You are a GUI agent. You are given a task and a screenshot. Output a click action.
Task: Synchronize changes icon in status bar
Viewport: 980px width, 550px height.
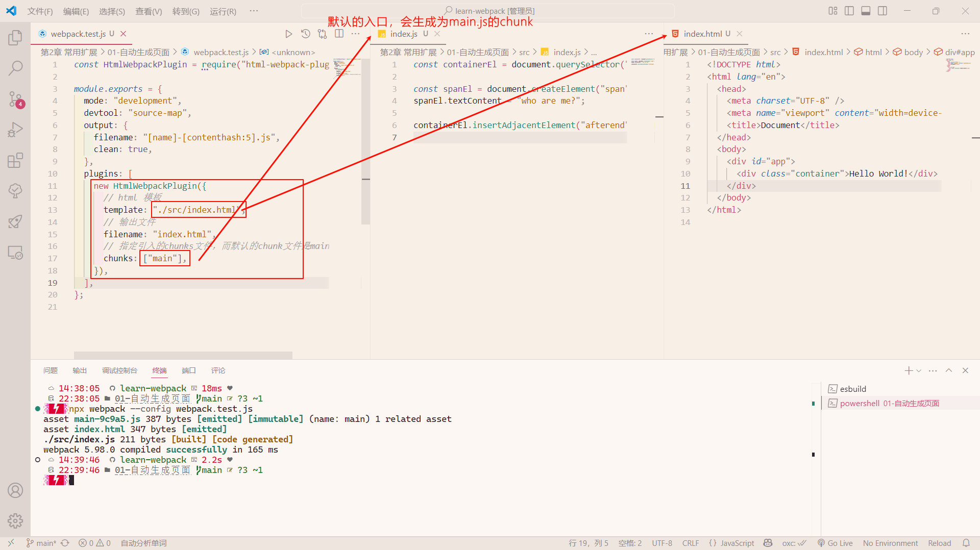pyautogui.click(x=65, y=543)
